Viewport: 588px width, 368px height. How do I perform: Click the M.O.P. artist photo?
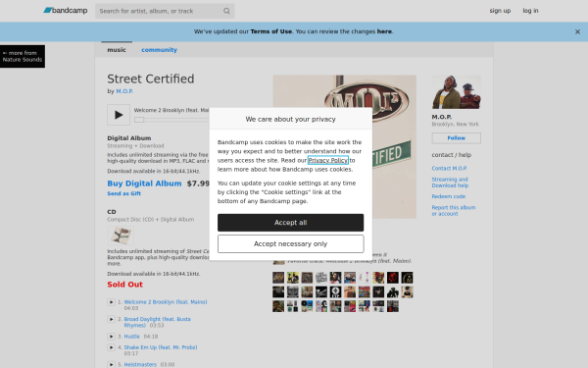point(456,92)
